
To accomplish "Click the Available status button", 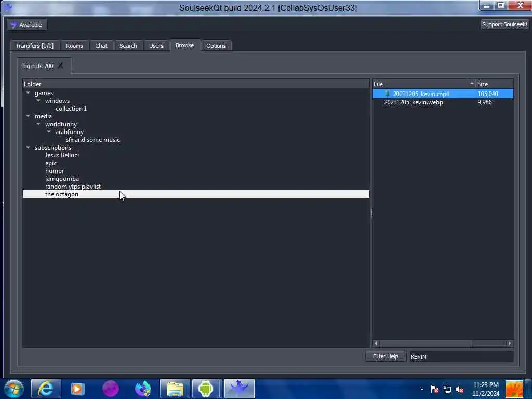I will (27, 25).
